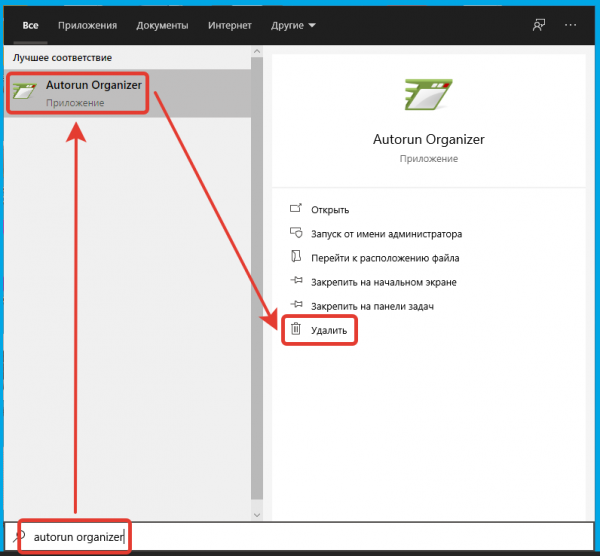This screenshot has height=556, width=600.
Task: Click the trash bin icon
Action: [x=296, y=329]
